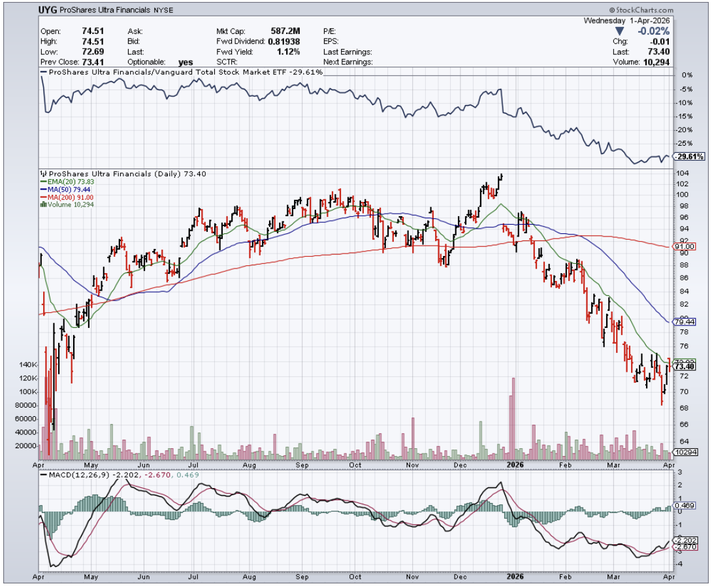Click the candlestick icon beside ProShares Ultra Financials (Daily)
The height and width of the screenshot is (588, 712).
(42, 174)
